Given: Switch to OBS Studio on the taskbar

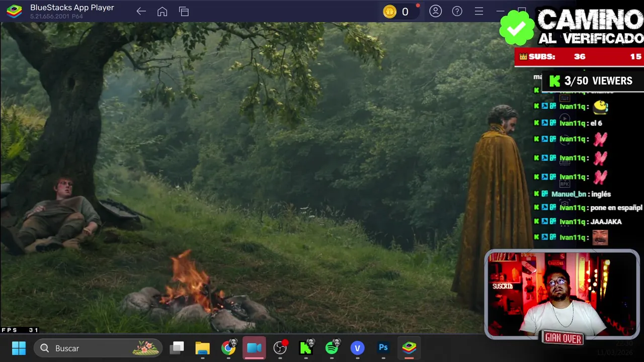Looking at the screenshot, I should point(280,348).
